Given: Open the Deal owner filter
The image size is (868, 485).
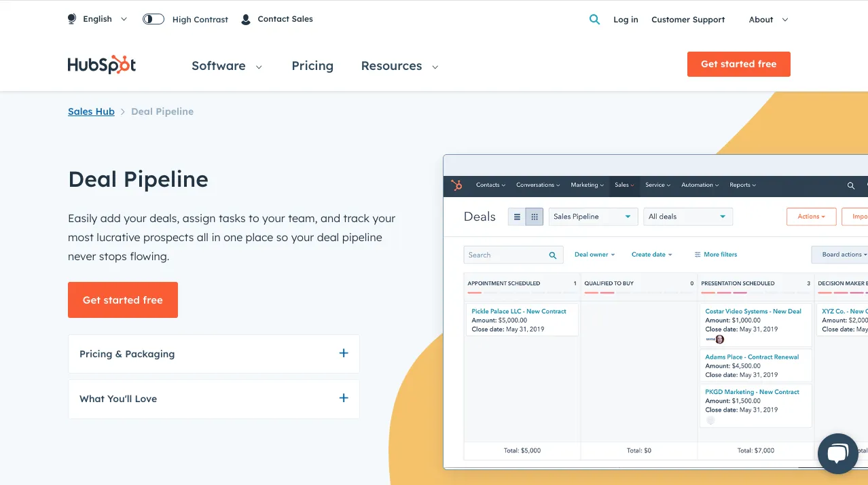Looking at the screenshot, I should pos(594,255).
